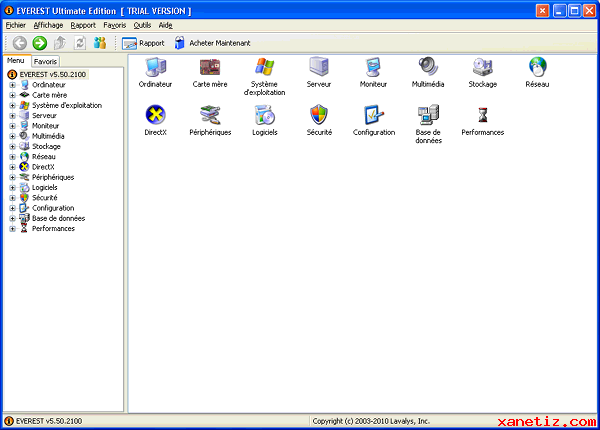The image size is (600, 430).
Task: Click the users toolbar icon
Action: coord(100,43)
